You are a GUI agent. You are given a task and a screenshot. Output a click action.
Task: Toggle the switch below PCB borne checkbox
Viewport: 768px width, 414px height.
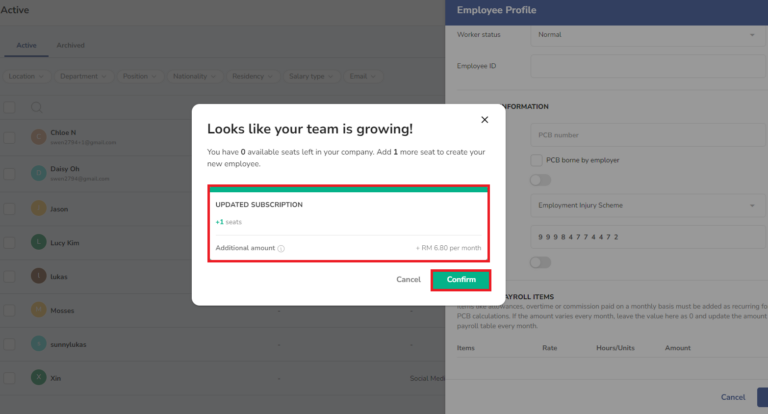pos(540,180)
